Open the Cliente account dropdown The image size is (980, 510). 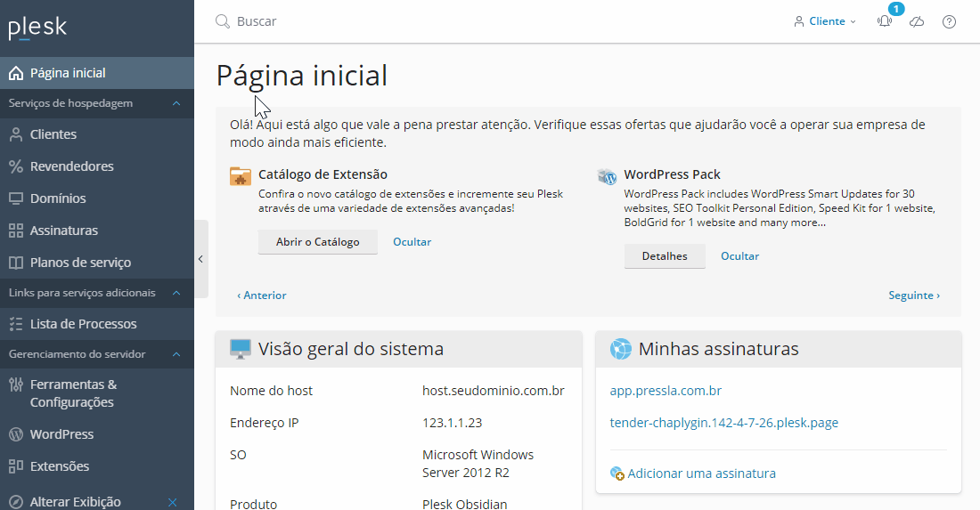tap(825, 21)
